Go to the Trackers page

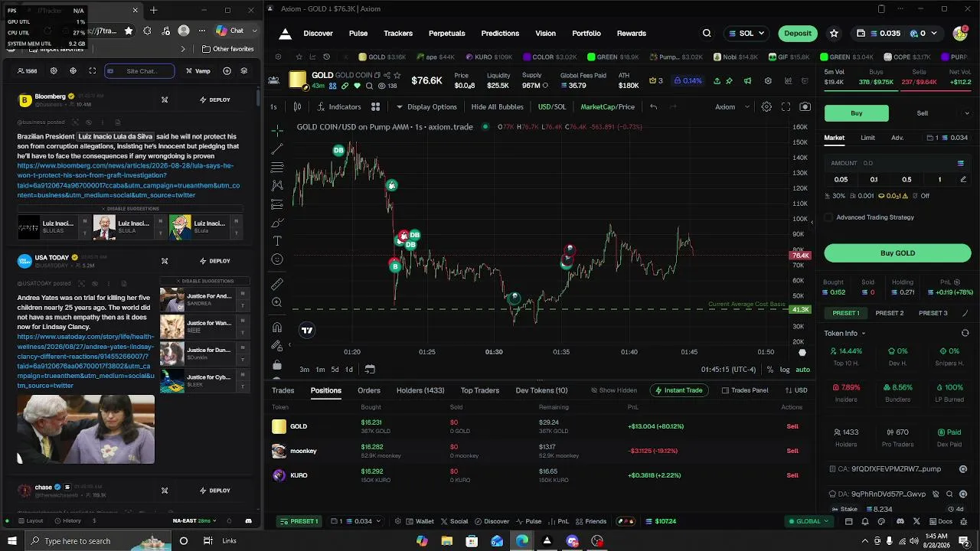coord(398,34)
